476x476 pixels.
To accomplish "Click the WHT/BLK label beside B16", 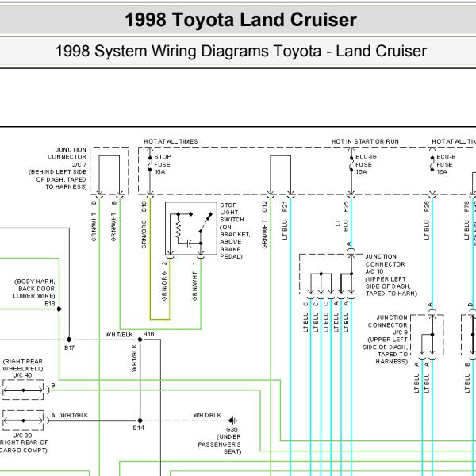I will [x=119, y=334].
